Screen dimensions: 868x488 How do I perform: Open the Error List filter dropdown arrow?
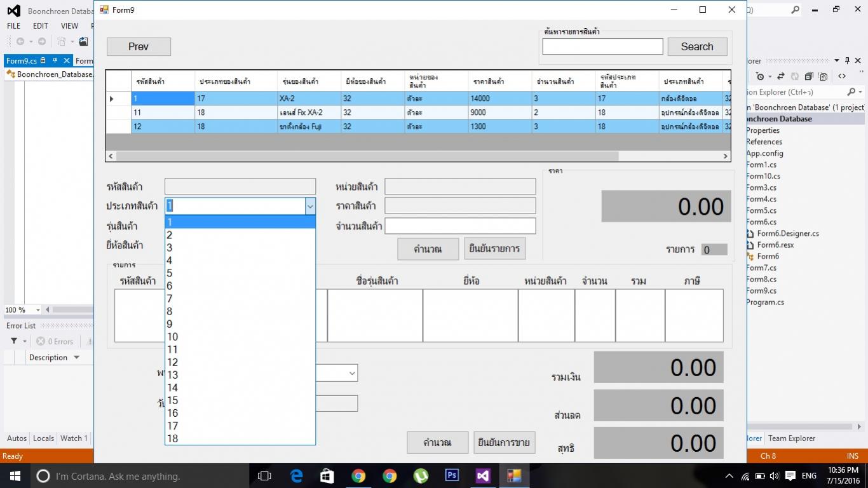(25, 341)
